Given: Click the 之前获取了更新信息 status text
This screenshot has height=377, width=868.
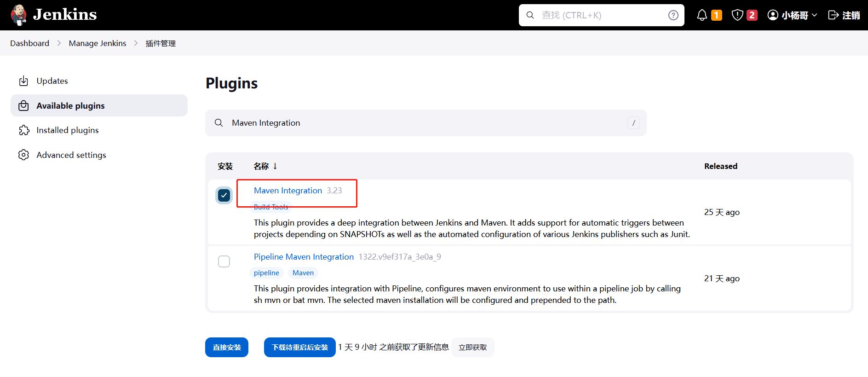Looking at the screenshot, I should [x=414, y=347].
